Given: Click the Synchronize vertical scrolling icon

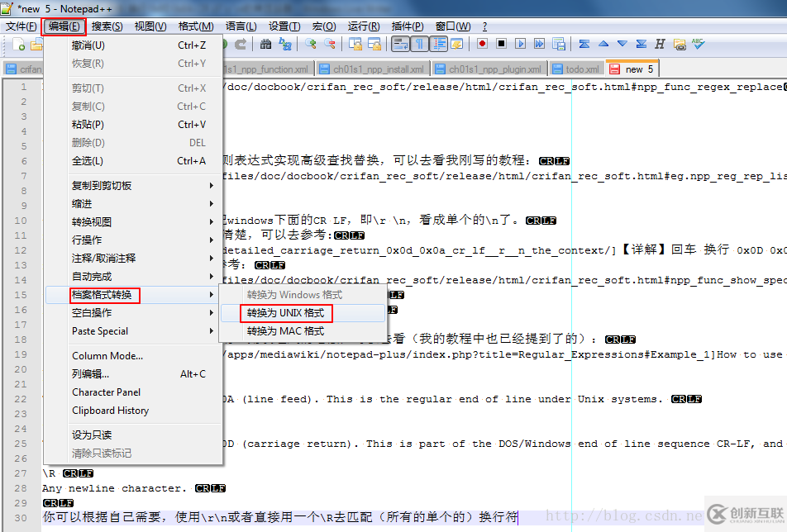Looking at the screenshot, I should click(355, 44).
